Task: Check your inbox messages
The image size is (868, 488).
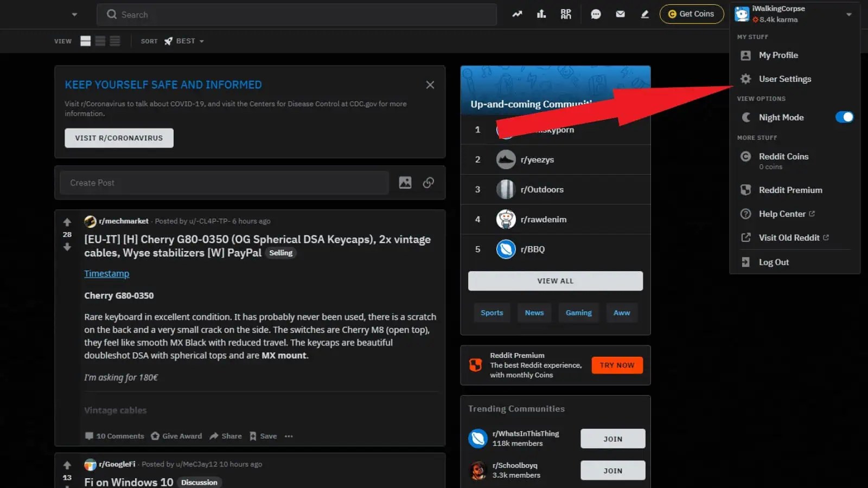Action: (620, 14)
